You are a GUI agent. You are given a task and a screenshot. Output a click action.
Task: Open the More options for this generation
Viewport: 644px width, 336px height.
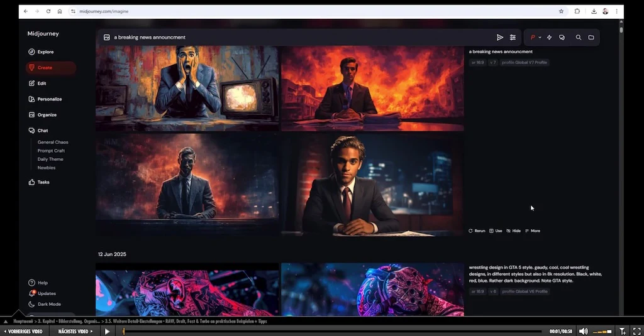pyautogui.click(x=532, y=231)
